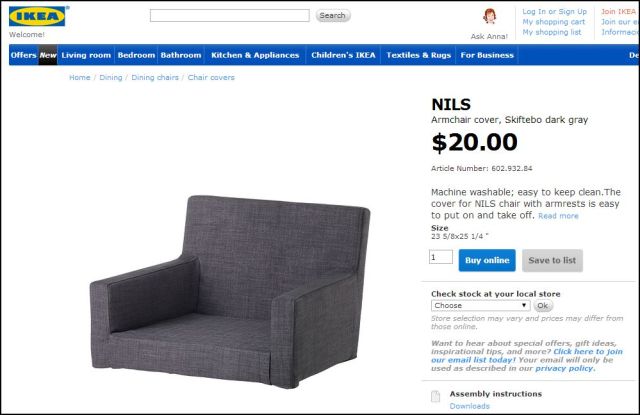Viewport: 640px width, 415px height.
Task: Open the Kitchen & Appliances menu
Action: 255,55
